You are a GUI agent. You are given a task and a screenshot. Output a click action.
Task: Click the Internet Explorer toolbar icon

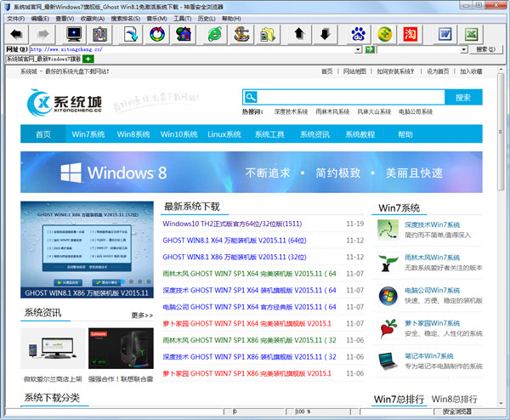[x=215, y=34]
